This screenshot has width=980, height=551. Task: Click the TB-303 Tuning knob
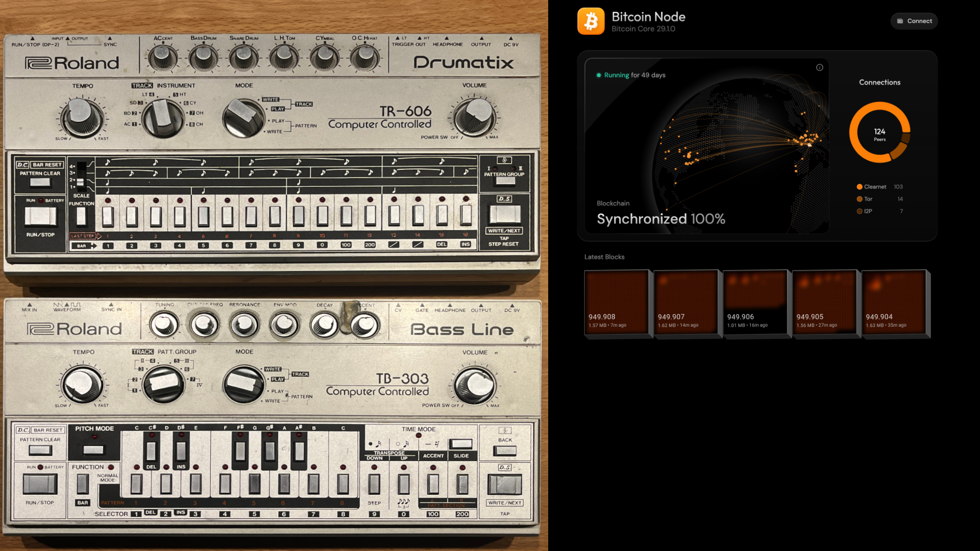(x=164, y=324)
